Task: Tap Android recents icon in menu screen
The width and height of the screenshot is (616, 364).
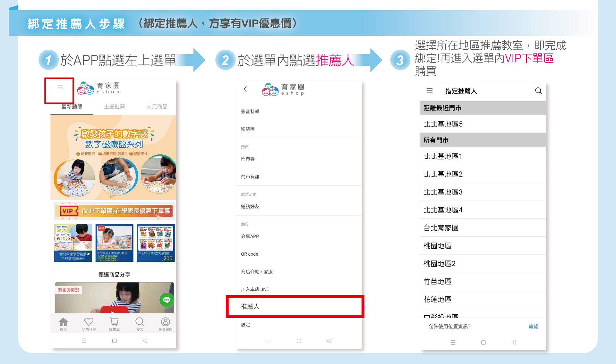Action: [269, 341]
